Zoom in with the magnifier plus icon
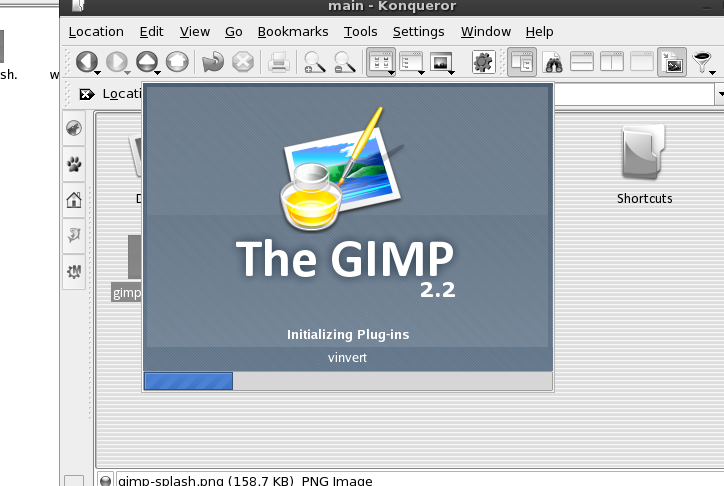Viewport: 724px width, 486px height. (x=314, y=62)
